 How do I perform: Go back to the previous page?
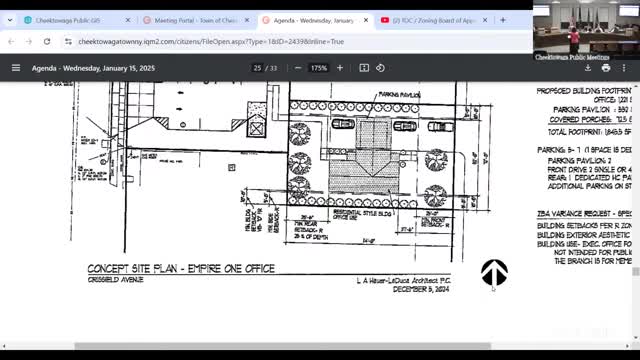click(x=11, y=42)
